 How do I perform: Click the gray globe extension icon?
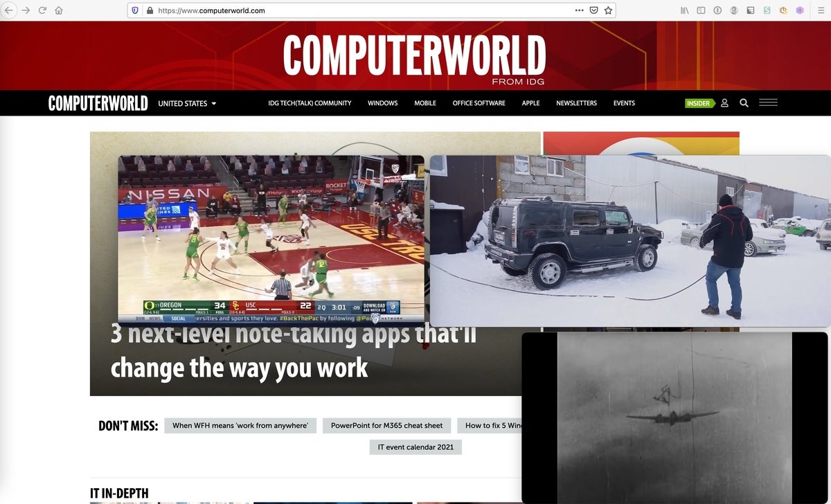(733, 10)
